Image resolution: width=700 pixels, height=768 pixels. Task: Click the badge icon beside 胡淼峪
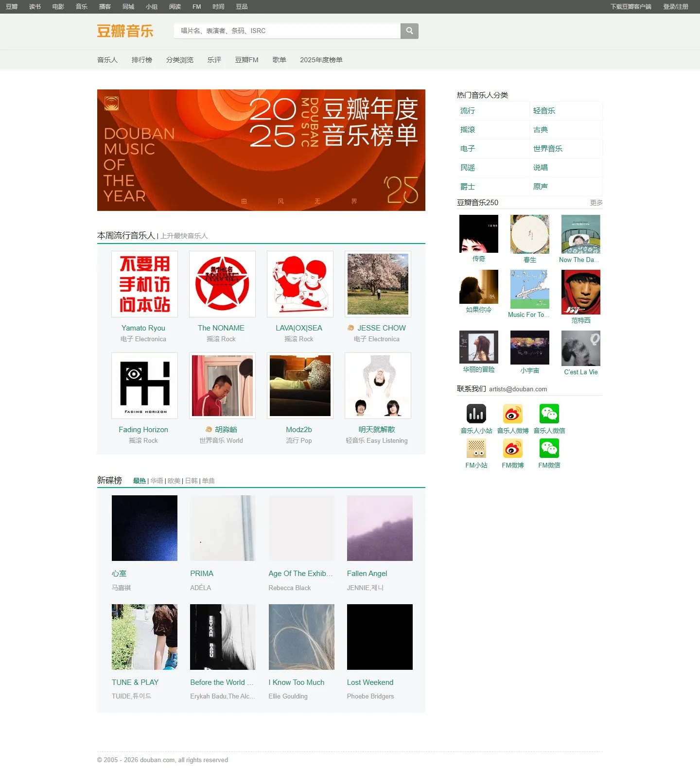(209, 430)
